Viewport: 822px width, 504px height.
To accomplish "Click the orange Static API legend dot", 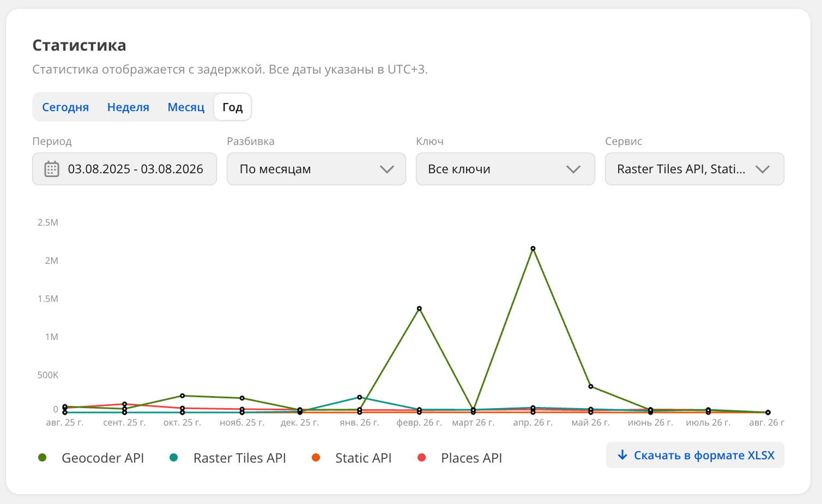I will [316, 458].
